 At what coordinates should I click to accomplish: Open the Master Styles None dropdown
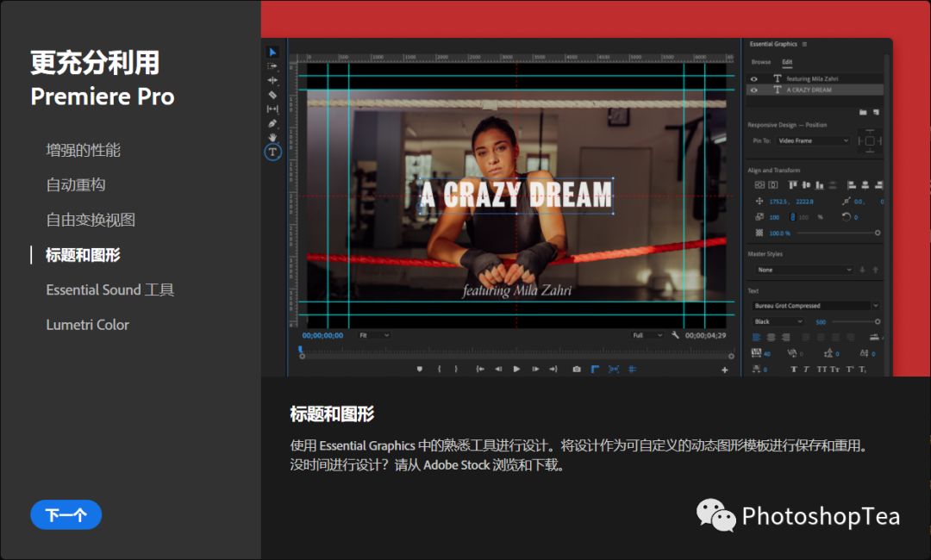tap(804, 270)
